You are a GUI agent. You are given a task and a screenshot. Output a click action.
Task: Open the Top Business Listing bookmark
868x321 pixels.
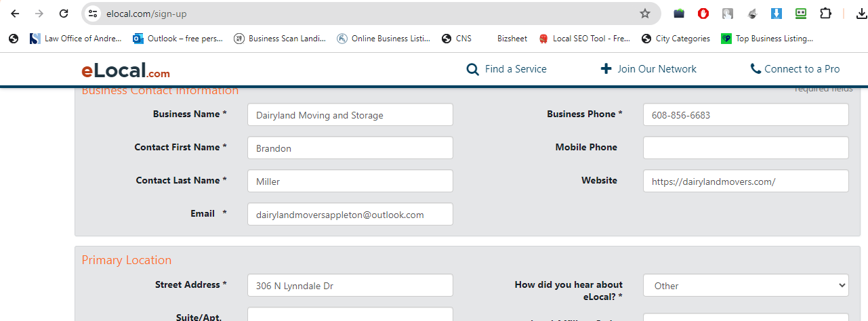[x=767, y=39]
